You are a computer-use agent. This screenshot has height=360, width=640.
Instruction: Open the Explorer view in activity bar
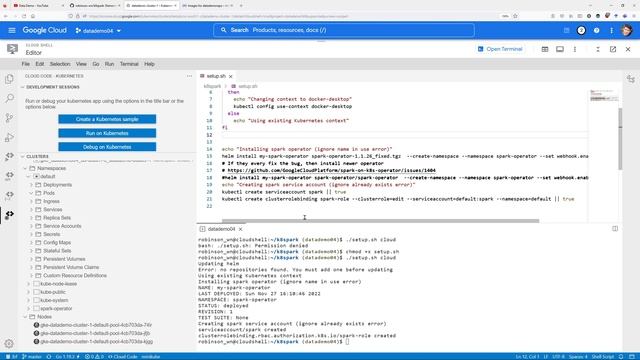tap(9, 79)
